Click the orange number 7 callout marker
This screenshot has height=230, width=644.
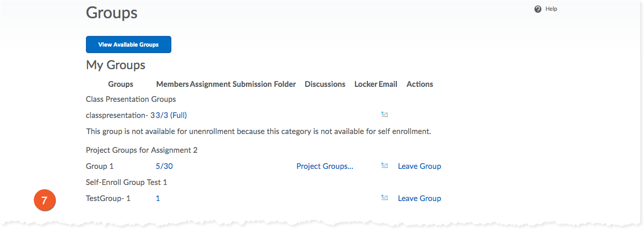pyautogui.click(x=45, y=200)
